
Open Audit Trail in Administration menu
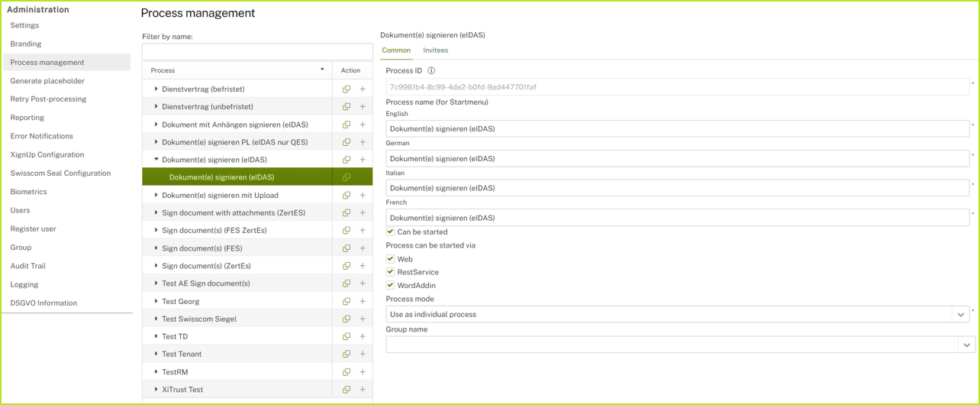[28, 266]
